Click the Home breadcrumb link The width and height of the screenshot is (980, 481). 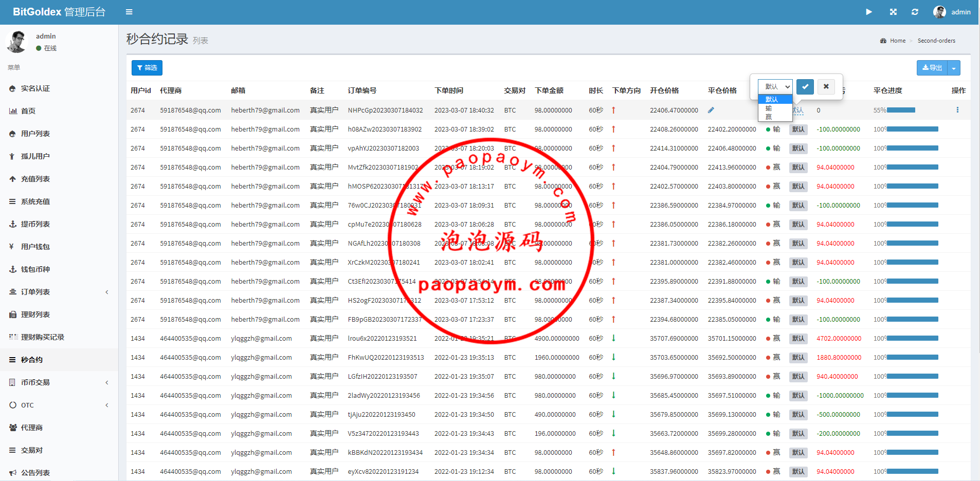pyautogui.click(x=898, y=41)
